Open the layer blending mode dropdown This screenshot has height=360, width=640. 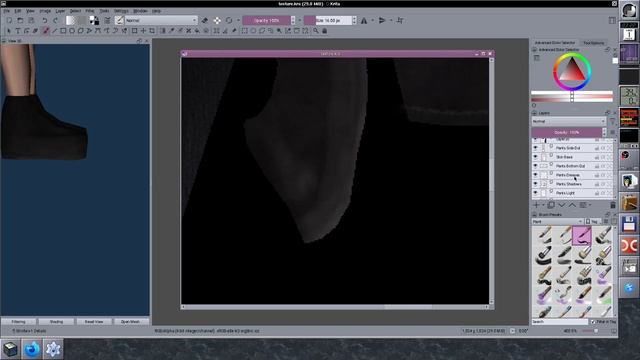click(568, 121)
